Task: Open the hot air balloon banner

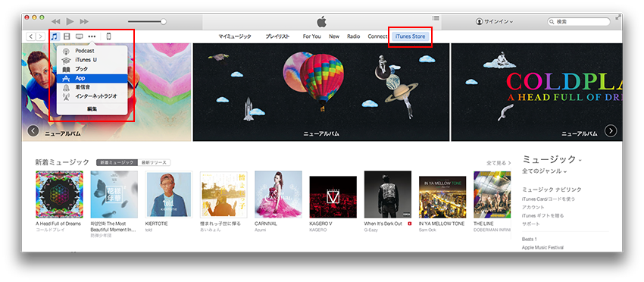Action: coord(321,92)
